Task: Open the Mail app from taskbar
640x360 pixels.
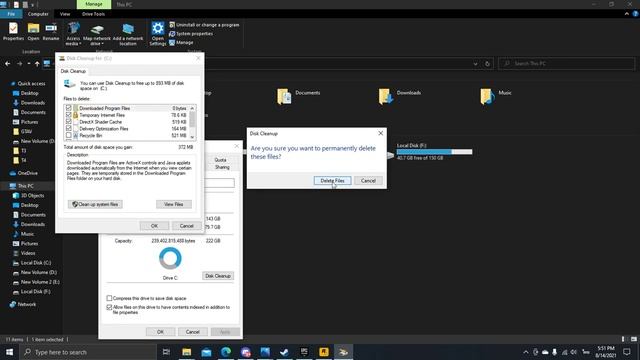Action: click(x=206, y=352)
